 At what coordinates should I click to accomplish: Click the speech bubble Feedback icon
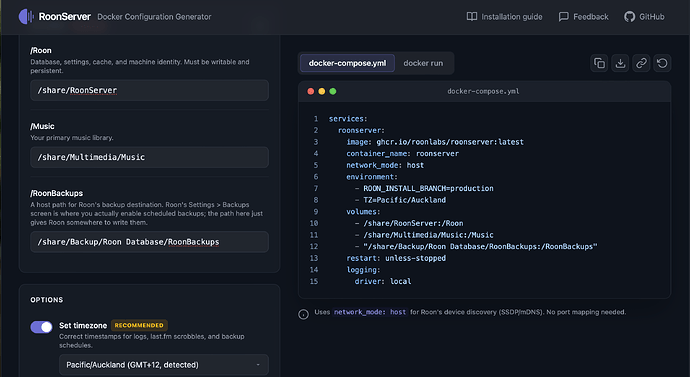pyautogui.click(x=563, y=17)
